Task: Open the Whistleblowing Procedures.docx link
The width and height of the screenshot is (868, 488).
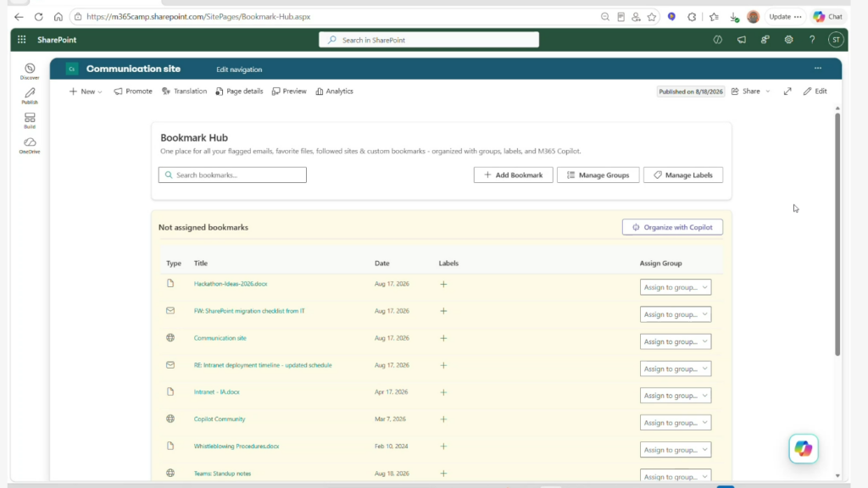Action: click(x=236, y=446)
